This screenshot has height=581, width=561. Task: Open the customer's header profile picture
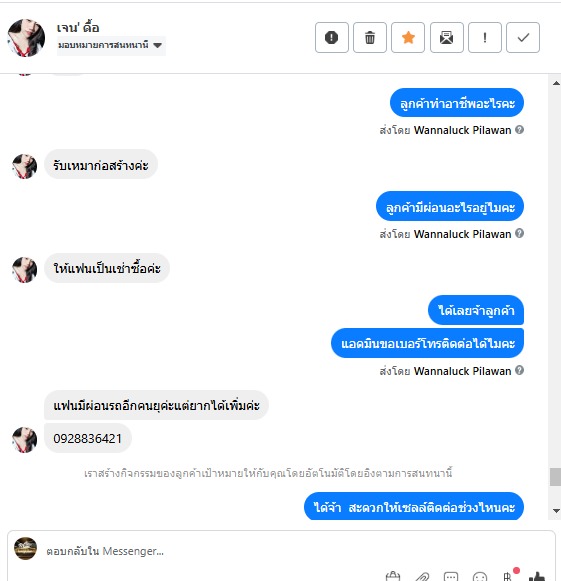26,37
